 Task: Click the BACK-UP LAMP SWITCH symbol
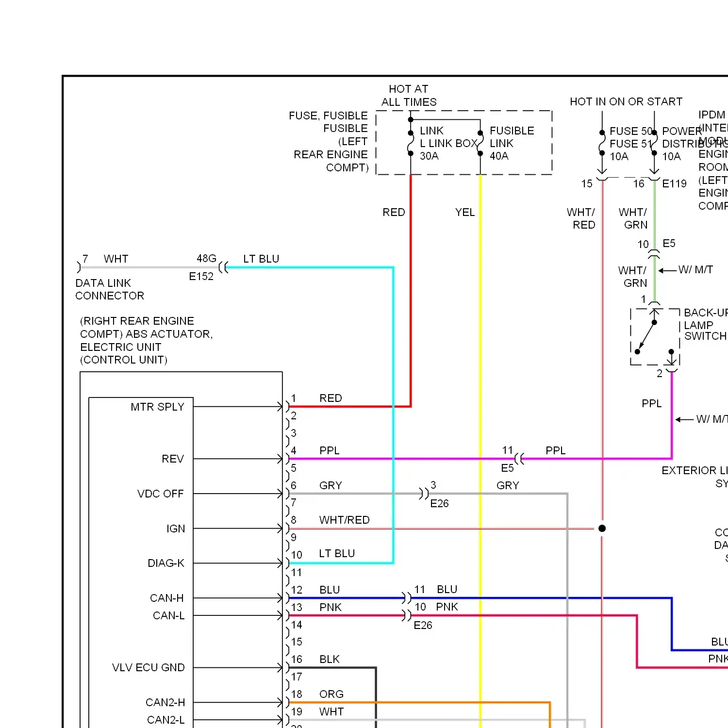[655, 336]
